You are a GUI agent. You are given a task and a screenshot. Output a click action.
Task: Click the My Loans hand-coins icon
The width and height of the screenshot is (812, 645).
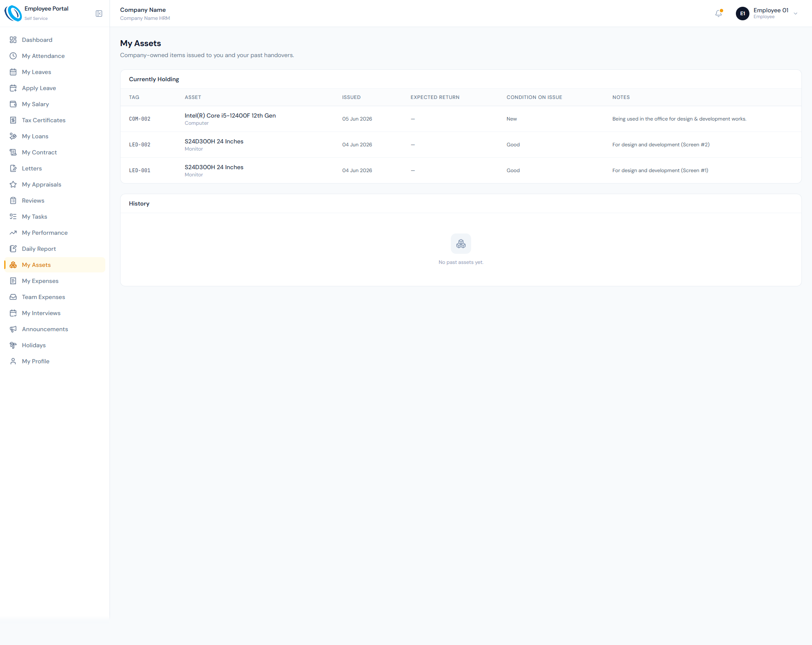13,136
